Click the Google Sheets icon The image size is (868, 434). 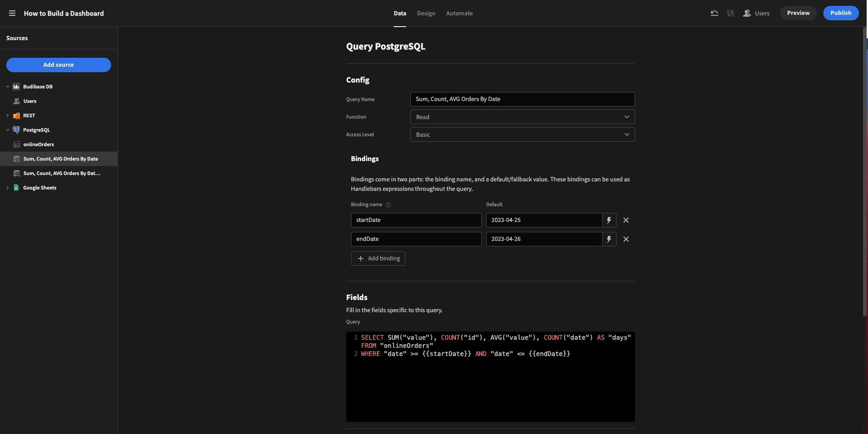[x=16, y=188]
